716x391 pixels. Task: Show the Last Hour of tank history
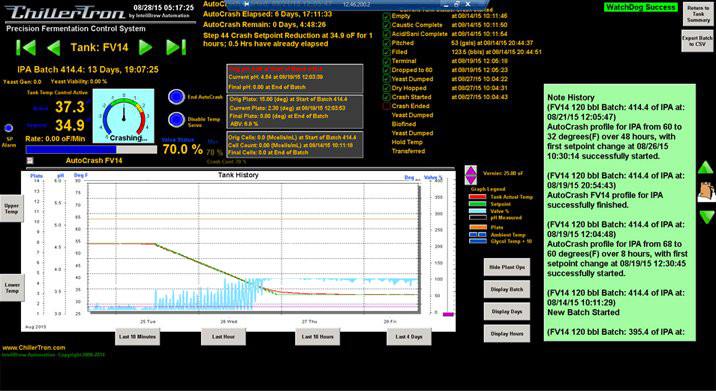click(223, 337)
